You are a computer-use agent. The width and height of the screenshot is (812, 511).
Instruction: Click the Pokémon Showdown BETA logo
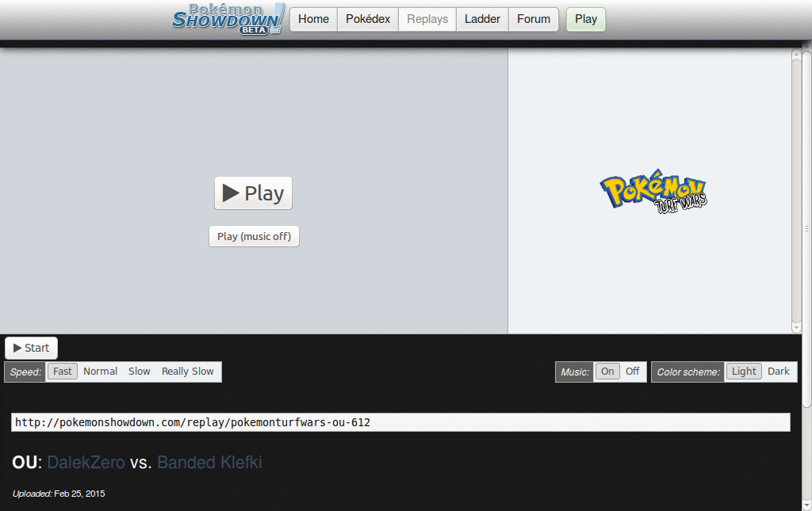coord(228,19)
